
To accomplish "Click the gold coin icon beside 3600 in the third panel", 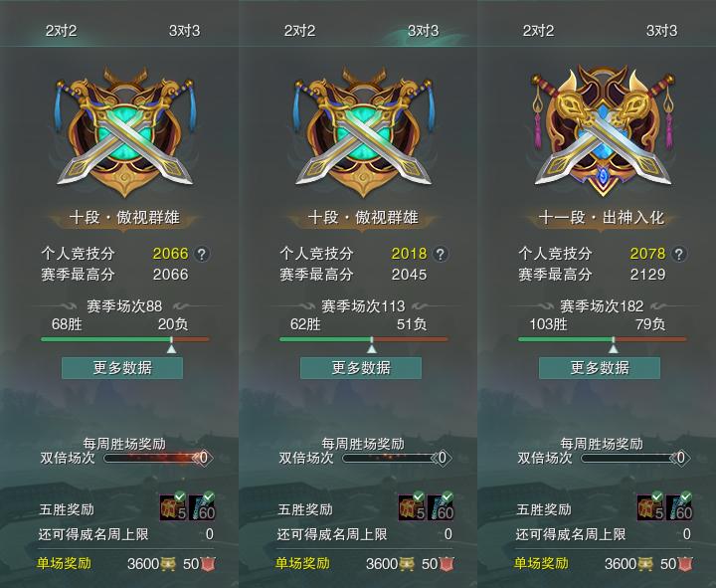I will (644, 564).
